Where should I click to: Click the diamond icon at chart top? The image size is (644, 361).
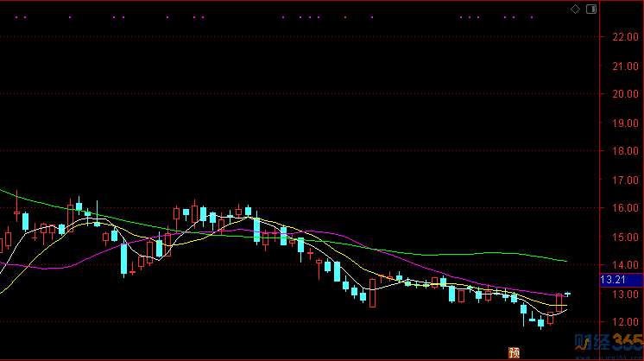575,9
